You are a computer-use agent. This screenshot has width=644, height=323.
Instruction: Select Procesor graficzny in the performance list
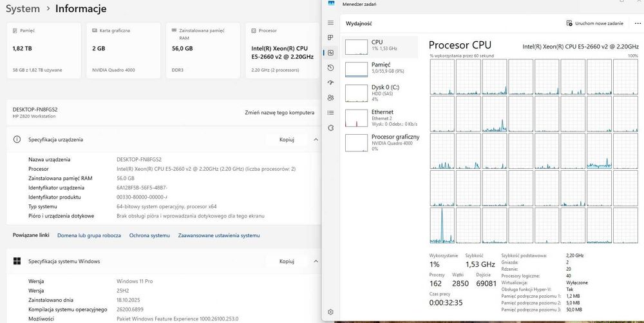click(x=380, y=142)
